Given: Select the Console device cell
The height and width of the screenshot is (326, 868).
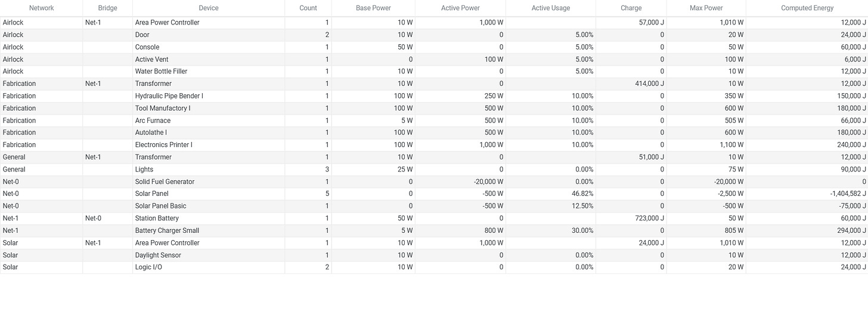Looking at the screenshot, I should pos(209,47).
